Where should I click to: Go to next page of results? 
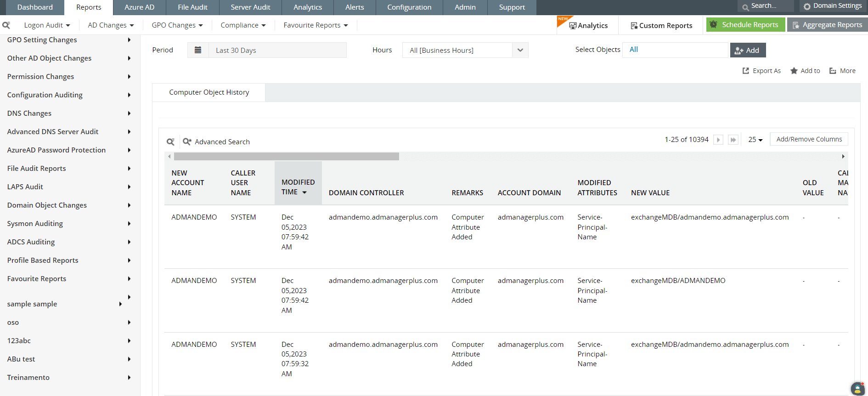(x=718, y=140)
